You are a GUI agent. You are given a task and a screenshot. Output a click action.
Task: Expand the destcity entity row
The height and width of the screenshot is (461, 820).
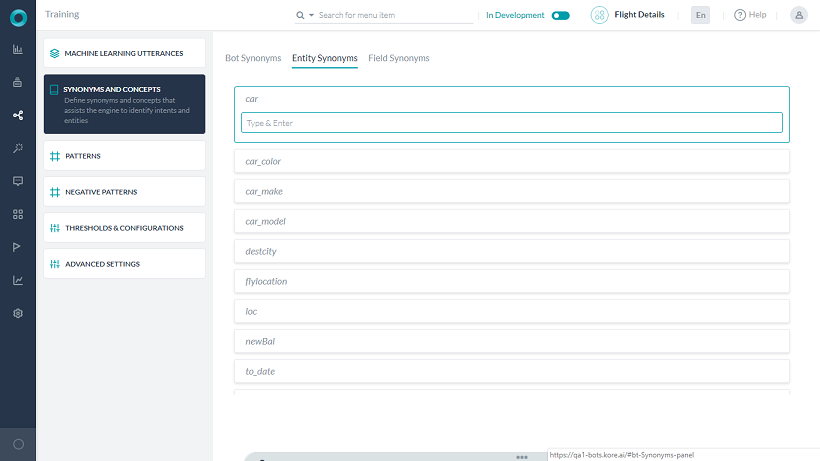[x=511, y=251]
